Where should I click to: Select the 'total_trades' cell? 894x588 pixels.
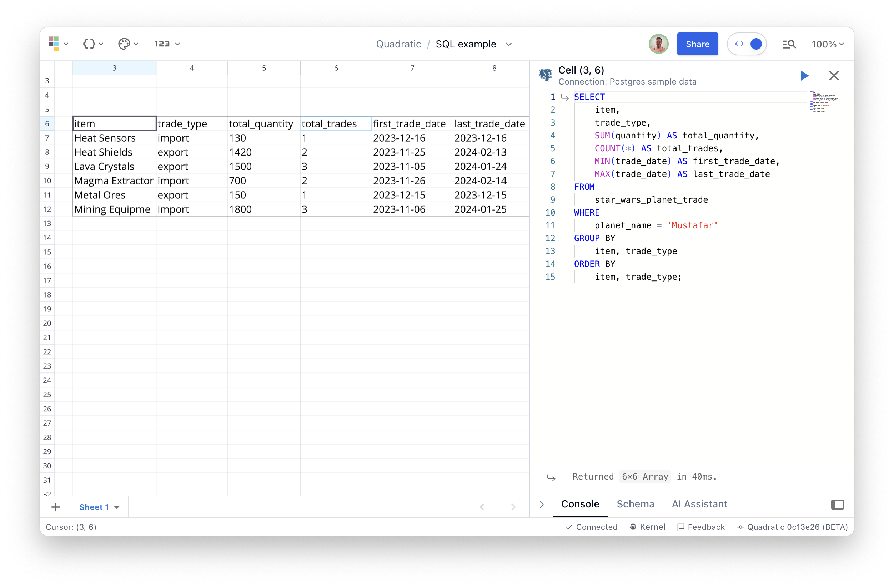(x=336, y=123)
